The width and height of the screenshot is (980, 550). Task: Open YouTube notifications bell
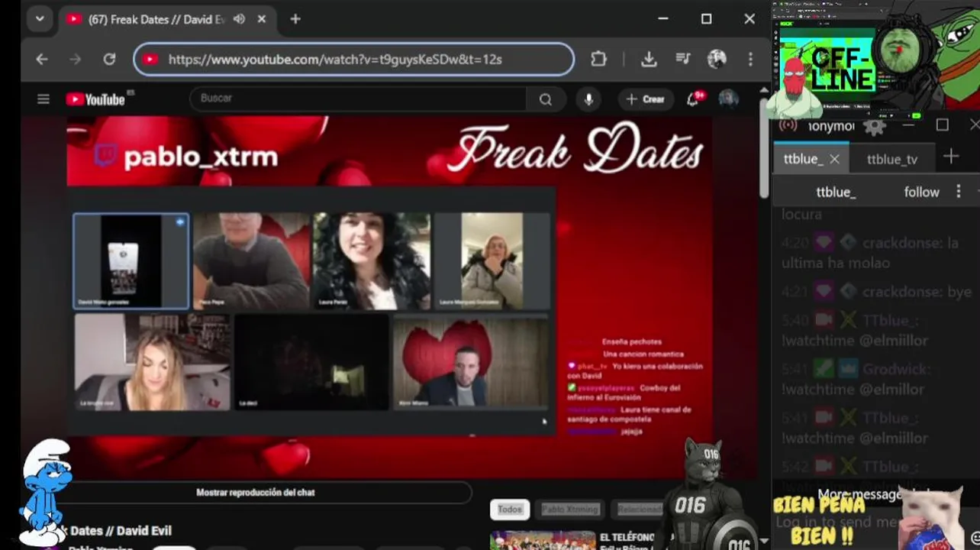(x=694, y=99)
